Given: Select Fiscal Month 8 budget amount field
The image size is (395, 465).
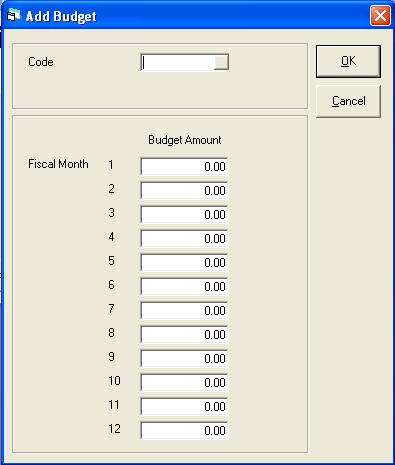Looking at the screenshot, I should pyautogui.click(x=184, y=334).
